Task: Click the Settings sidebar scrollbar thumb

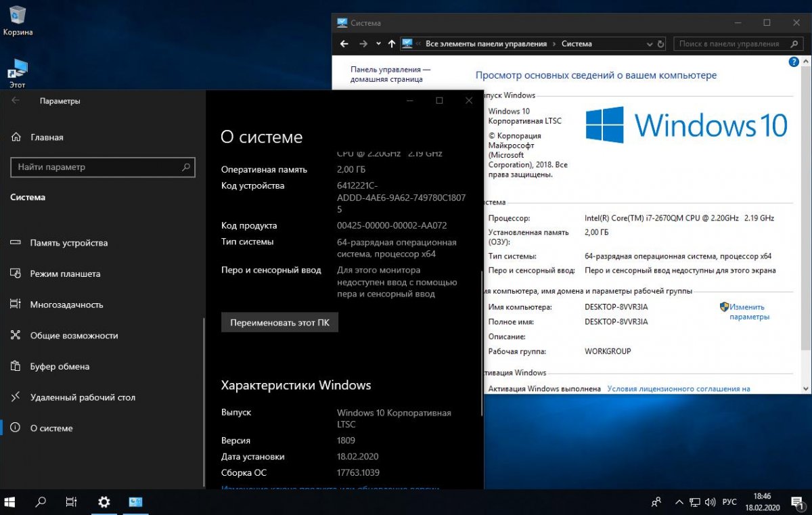Action: click(x=204, y=401)
